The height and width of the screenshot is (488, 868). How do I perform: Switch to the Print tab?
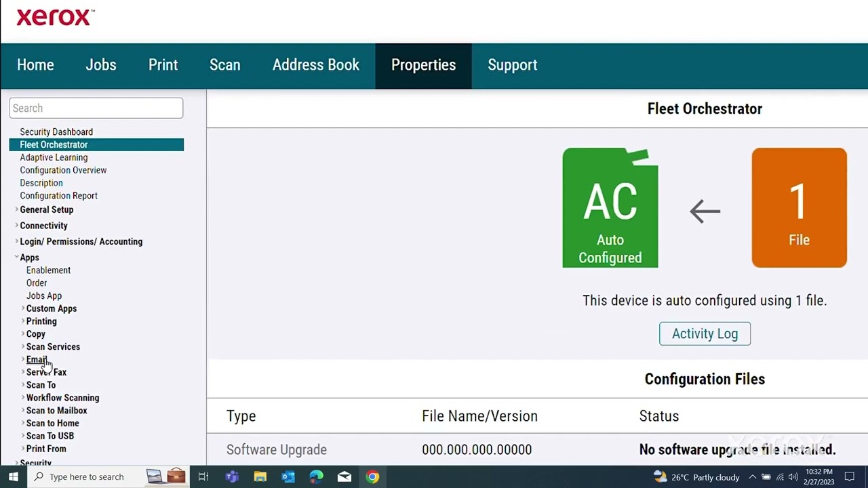tap(163, 65)
